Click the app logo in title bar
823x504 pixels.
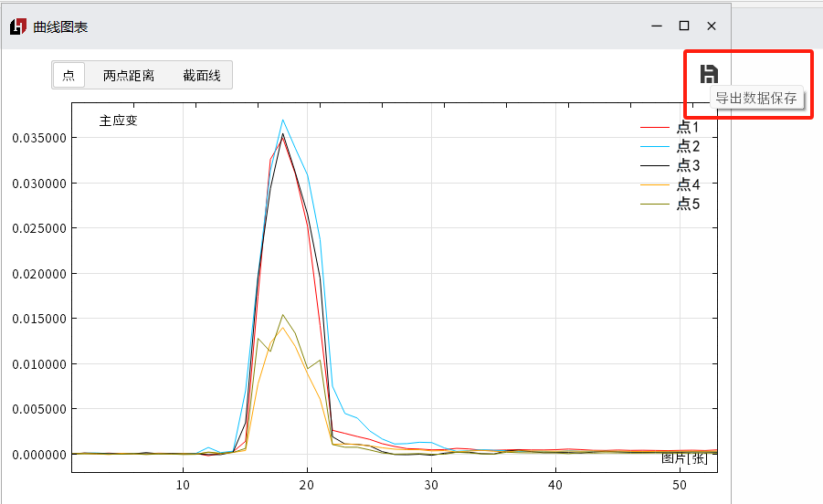coord(18,26)
